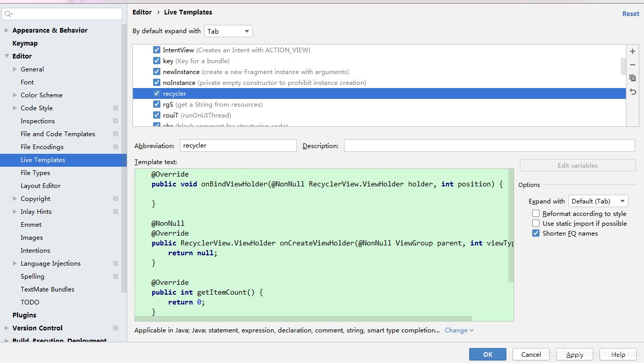Expand the Appearance & Behavior tree node
The height and width of the screenshot is (363, 644).
[x=7, y=30]
